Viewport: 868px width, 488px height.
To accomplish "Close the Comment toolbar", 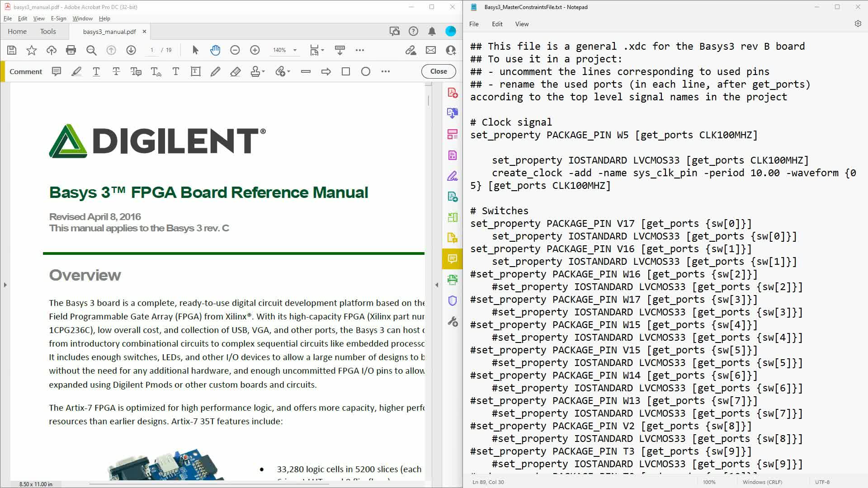I will [439, 71].
